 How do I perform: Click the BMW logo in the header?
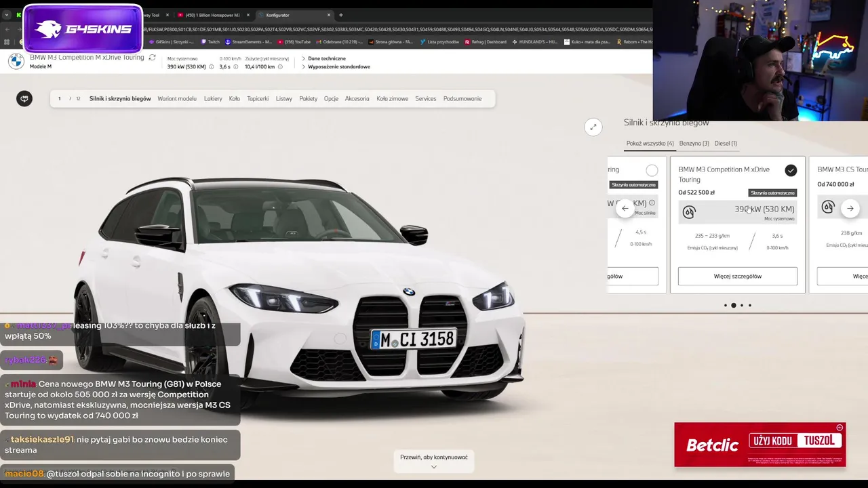coord(16,61)
